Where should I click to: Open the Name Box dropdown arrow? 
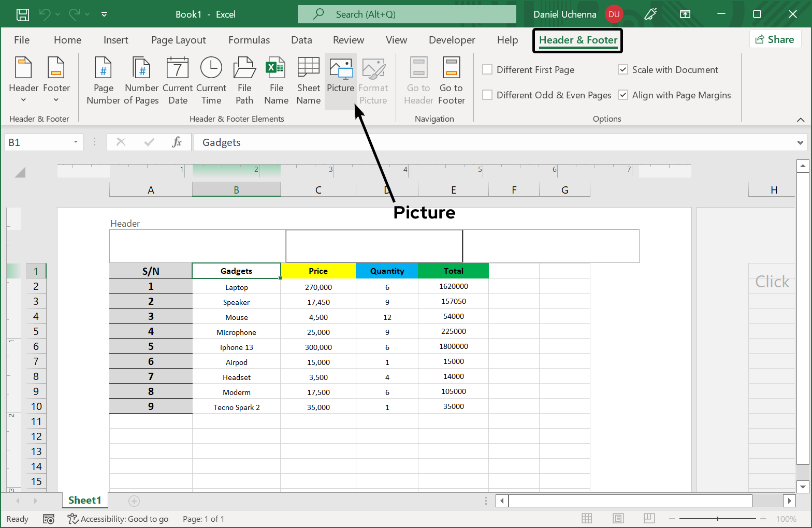76,142
